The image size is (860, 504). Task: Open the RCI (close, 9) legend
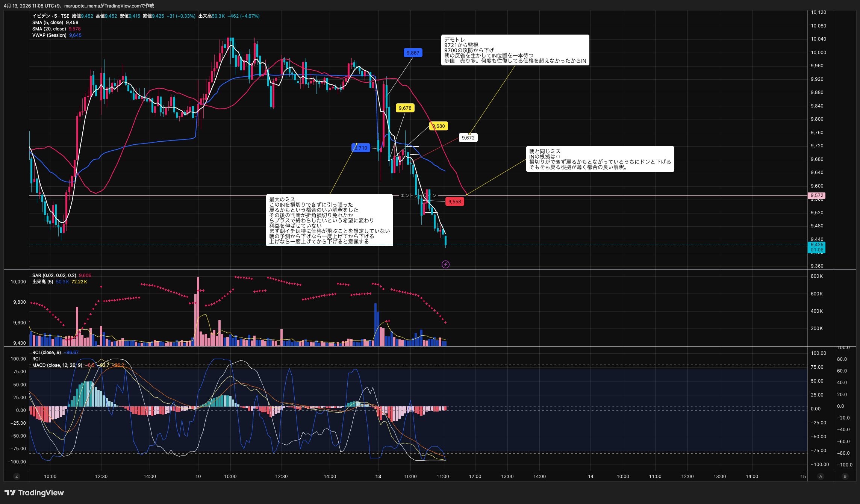46,353
